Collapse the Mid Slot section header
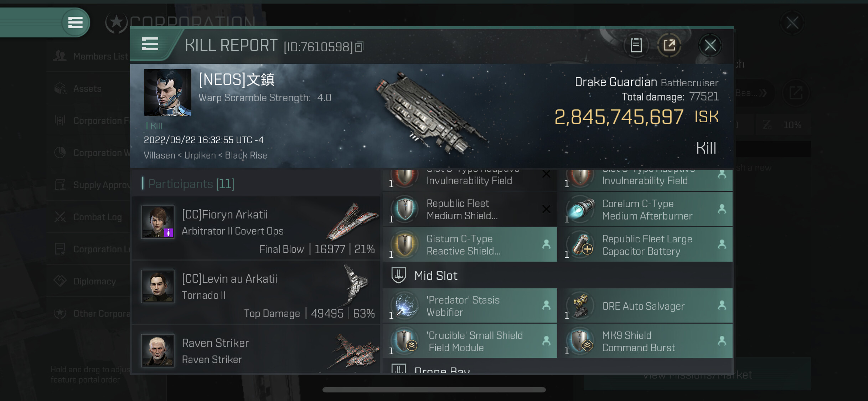 tap(558, 276)
